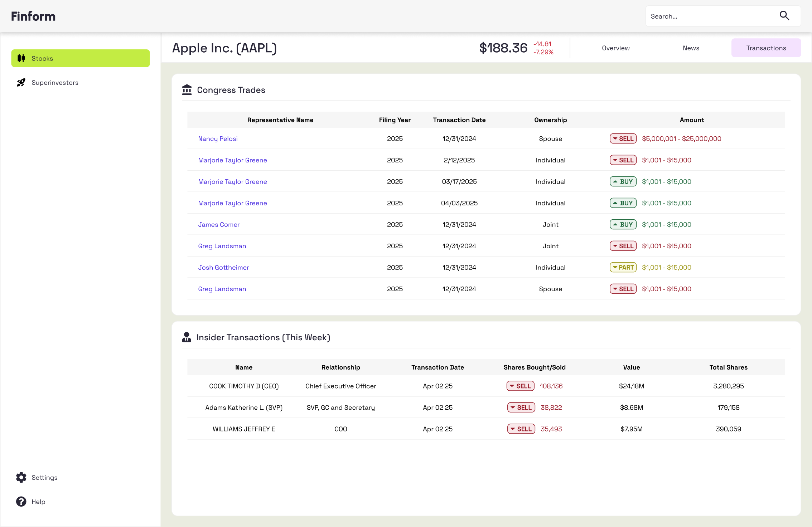Click COOK TIMOTHY D (CEO) name cell

tap(244, 386)
